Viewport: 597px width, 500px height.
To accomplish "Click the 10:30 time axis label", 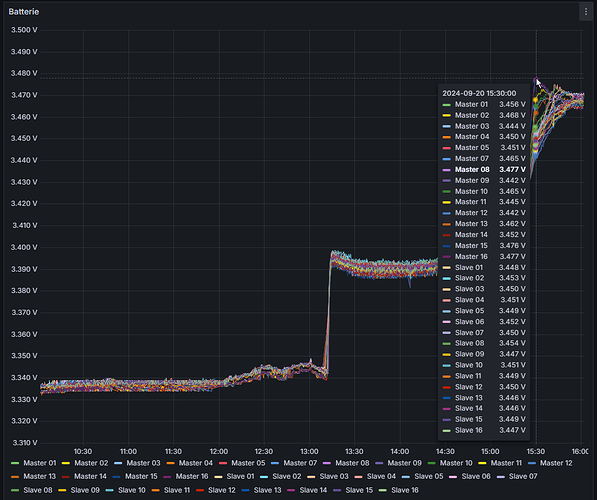I will point(83,451).
